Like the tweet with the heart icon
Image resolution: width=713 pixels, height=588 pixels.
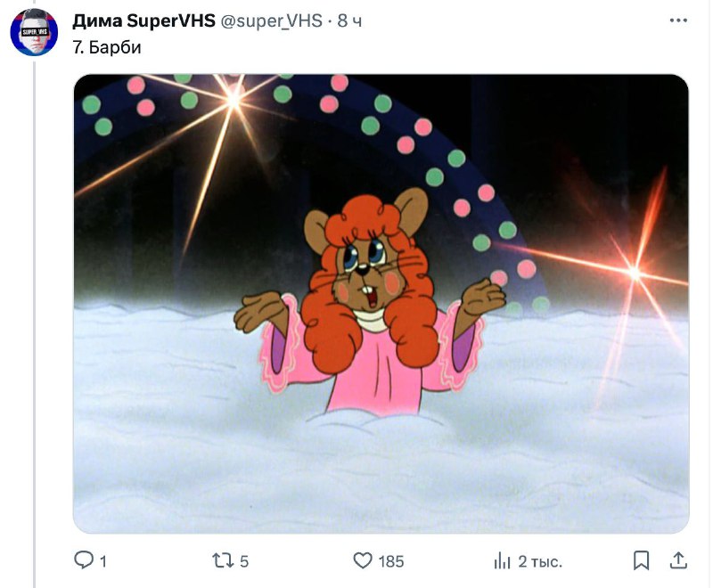(x=363, y=560)
